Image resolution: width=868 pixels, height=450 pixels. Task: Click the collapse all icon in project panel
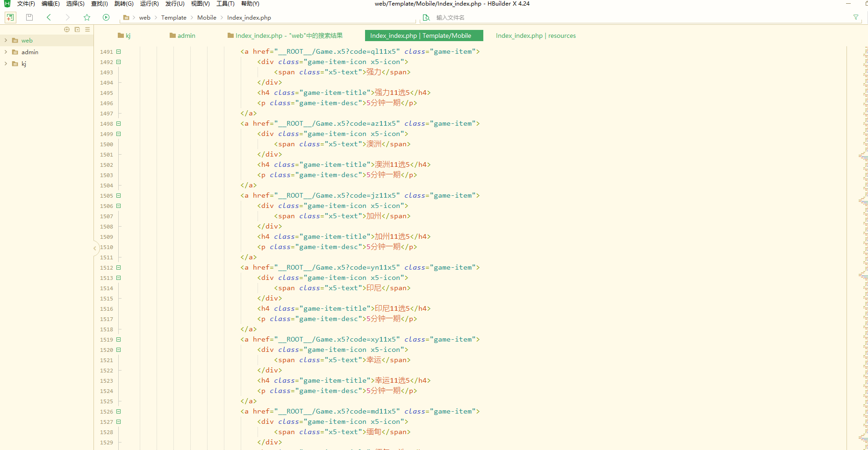(x=77, y=29)
